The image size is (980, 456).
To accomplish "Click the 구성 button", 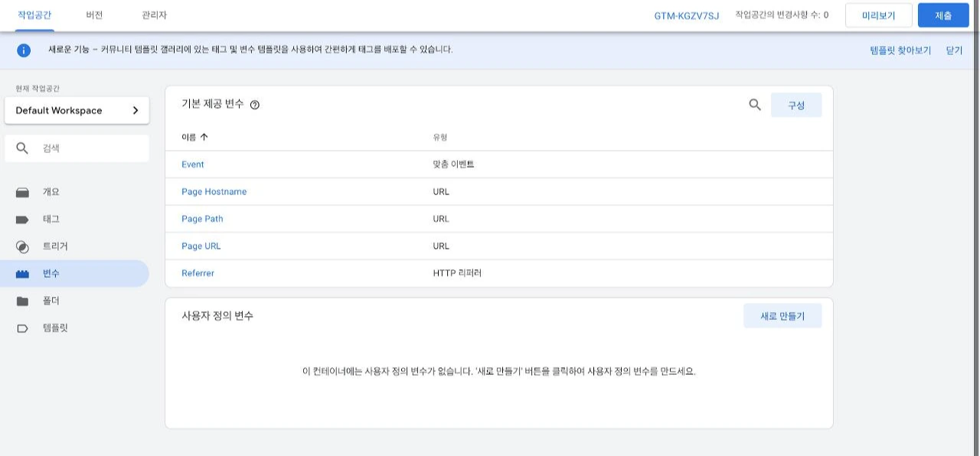I will (x=796, y=106).
